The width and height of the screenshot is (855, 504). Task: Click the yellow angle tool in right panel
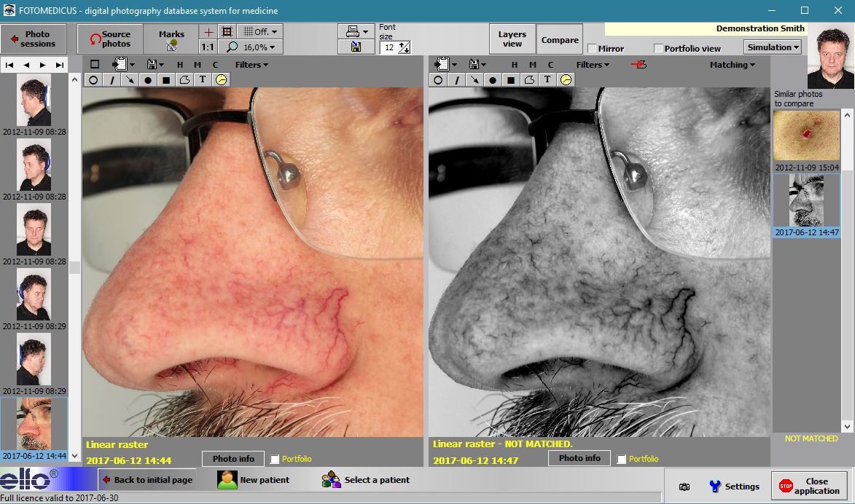pos(566,80)
